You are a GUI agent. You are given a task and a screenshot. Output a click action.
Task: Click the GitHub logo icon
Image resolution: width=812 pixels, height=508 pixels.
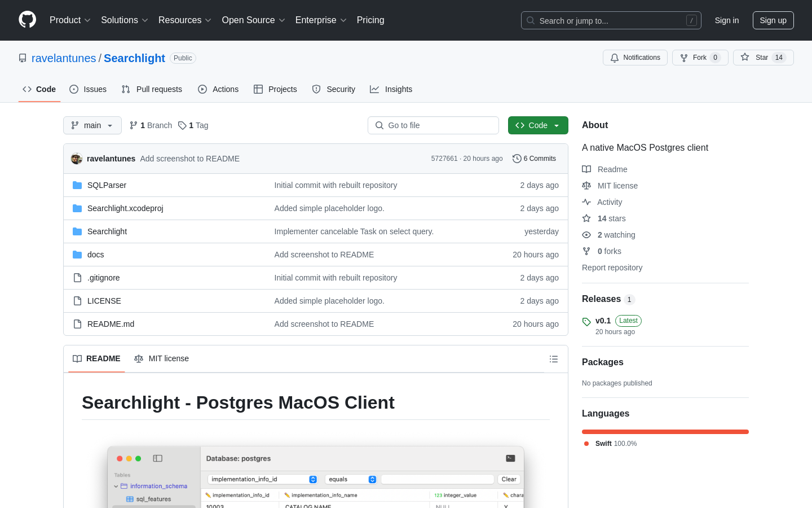pos(27,20)
